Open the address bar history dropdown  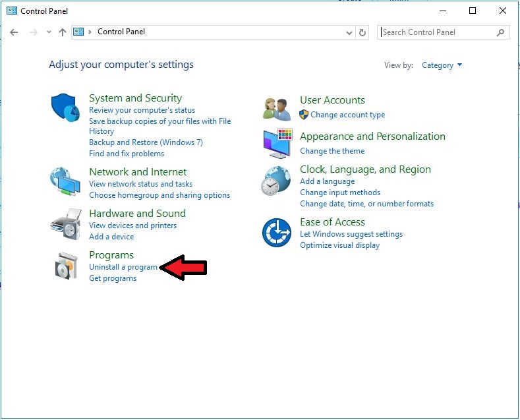(349, 32)
